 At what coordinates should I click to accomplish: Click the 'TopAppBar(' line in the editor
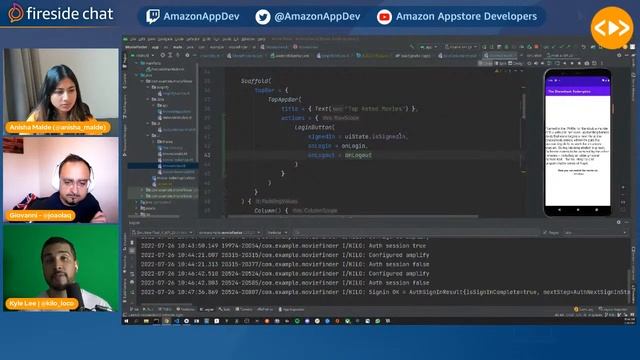coord(284,99)
